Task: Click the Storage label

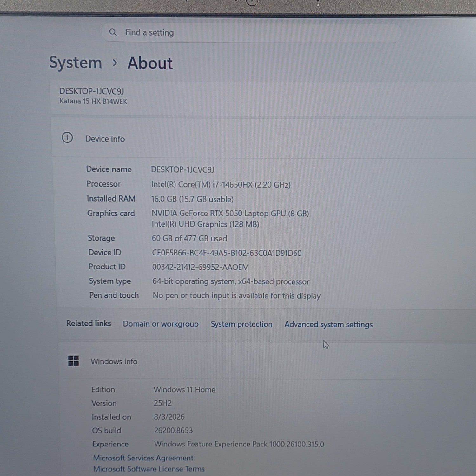Action: pyautogui.click(x=101, y=238)
